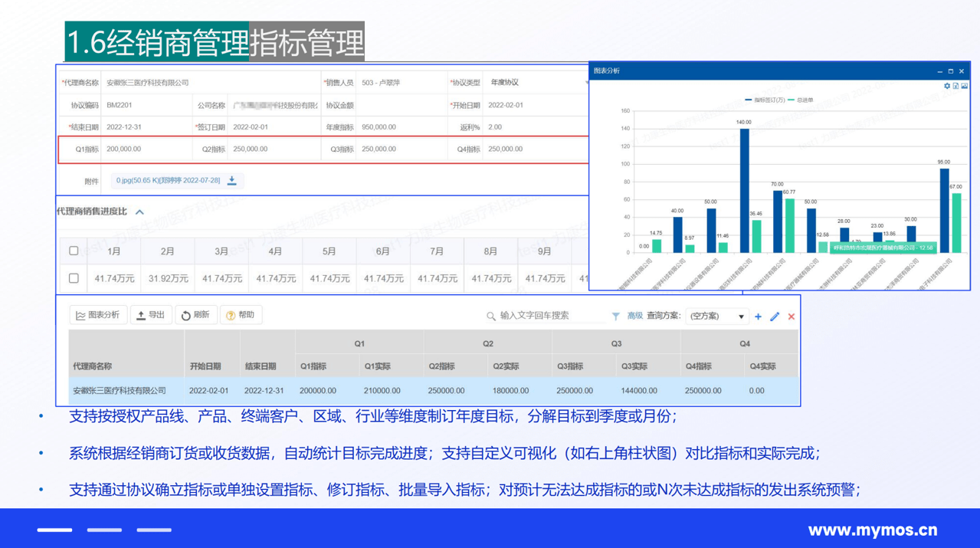This screenshot has width=980, height=548.
Task: Select the checkbox on the 41.74万元 row
Action: tap(73, 278)
